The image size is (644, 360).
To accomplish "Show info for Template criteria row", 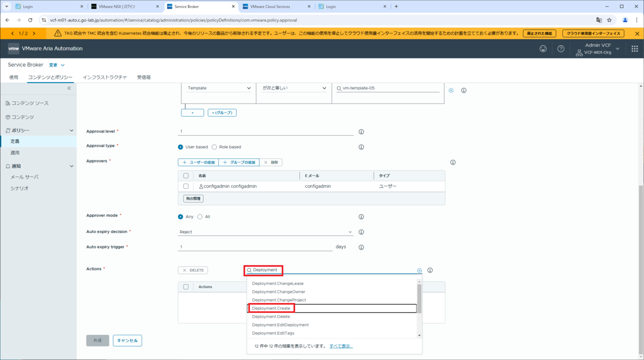I will pos(464,91).
